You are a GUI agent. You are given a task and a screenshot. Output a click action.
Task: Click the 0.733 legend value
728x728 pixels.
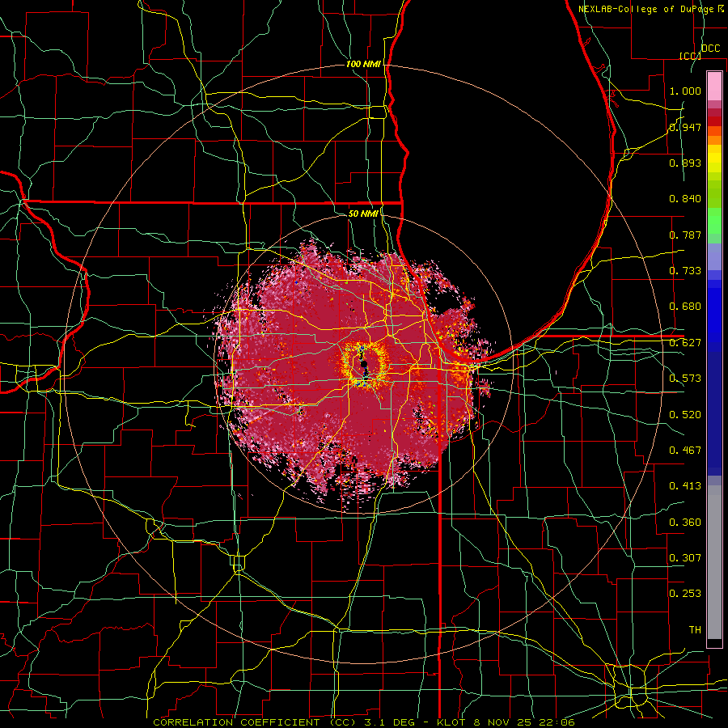coord(685,271)
